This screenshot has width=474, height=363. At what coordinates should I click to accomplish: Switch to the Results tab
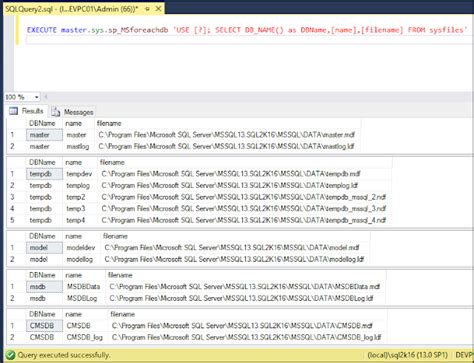tap(27, 111)
